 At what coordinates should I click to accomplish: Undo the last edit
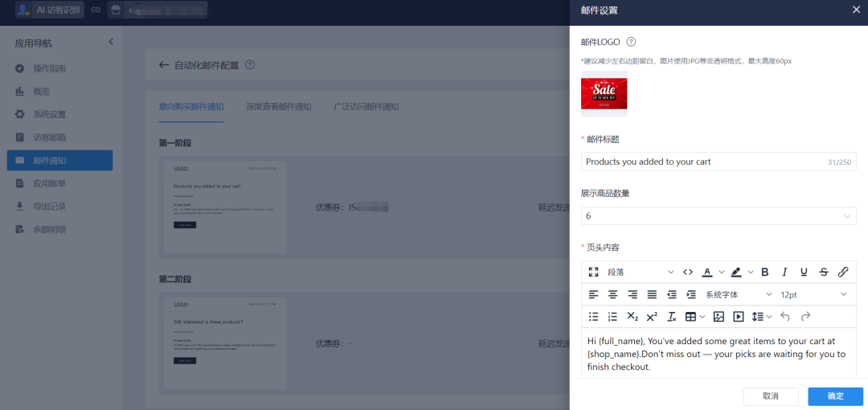[785, 317]
